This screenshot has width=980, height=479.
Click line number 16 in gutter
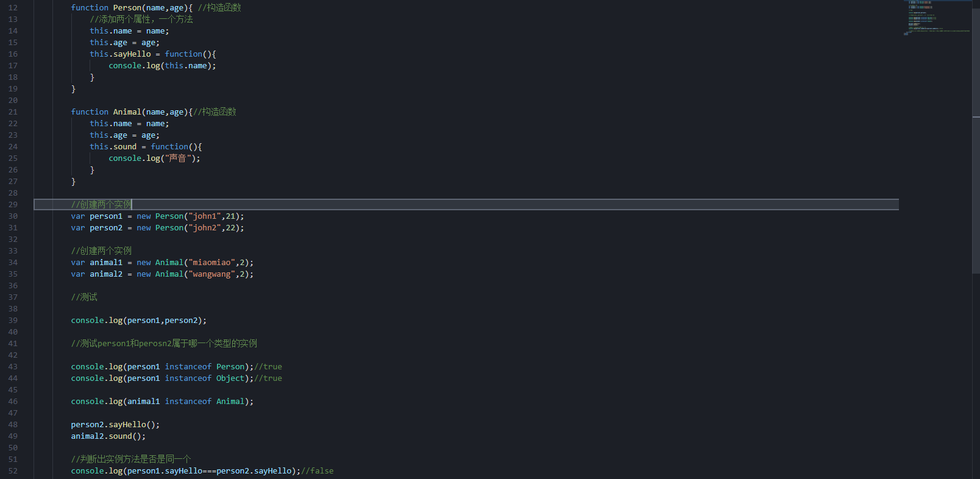[13, 54]
